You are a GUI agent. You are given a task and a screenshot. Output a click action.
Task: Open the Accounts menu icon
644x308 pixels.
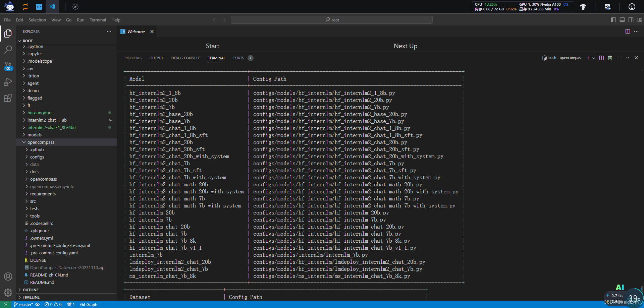click(8, 276)
